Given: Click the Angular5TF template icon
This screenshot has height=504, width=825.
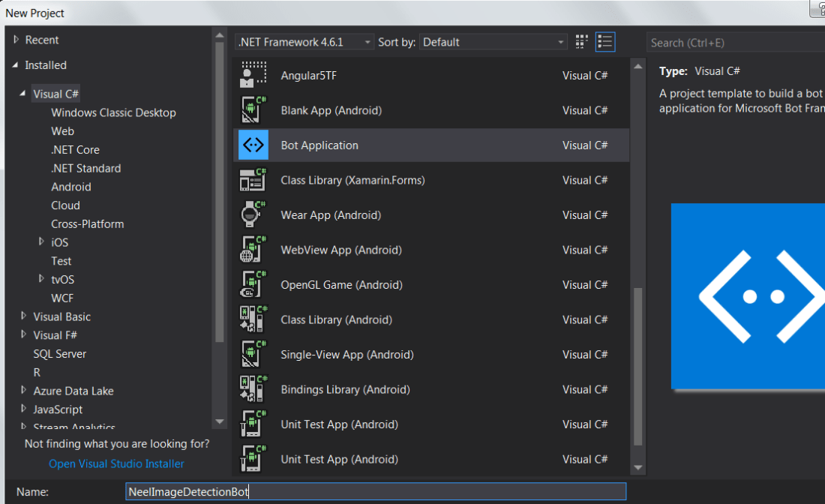Looking at the screenshot, I should coord(253,75).
